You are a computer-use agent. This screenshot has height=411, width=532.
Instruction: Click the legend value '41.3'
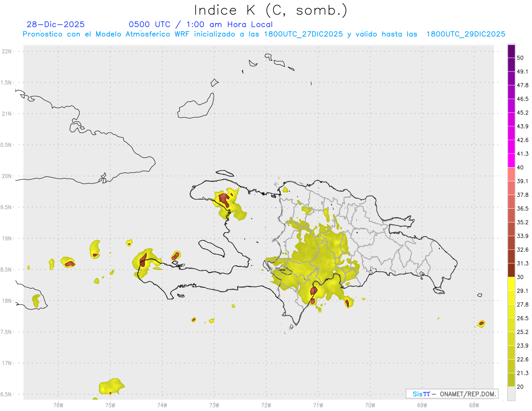coord(523,154)
